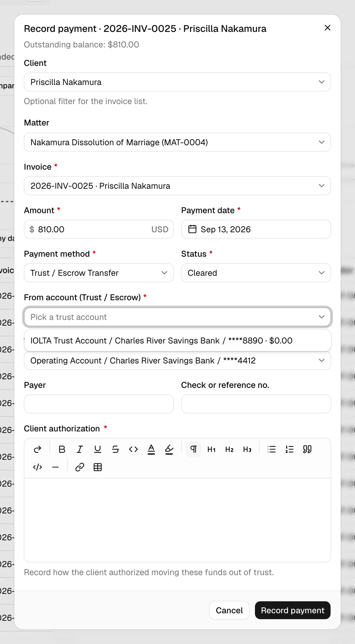
Task: Apply Heading 3 style
Action: (247, 449)
